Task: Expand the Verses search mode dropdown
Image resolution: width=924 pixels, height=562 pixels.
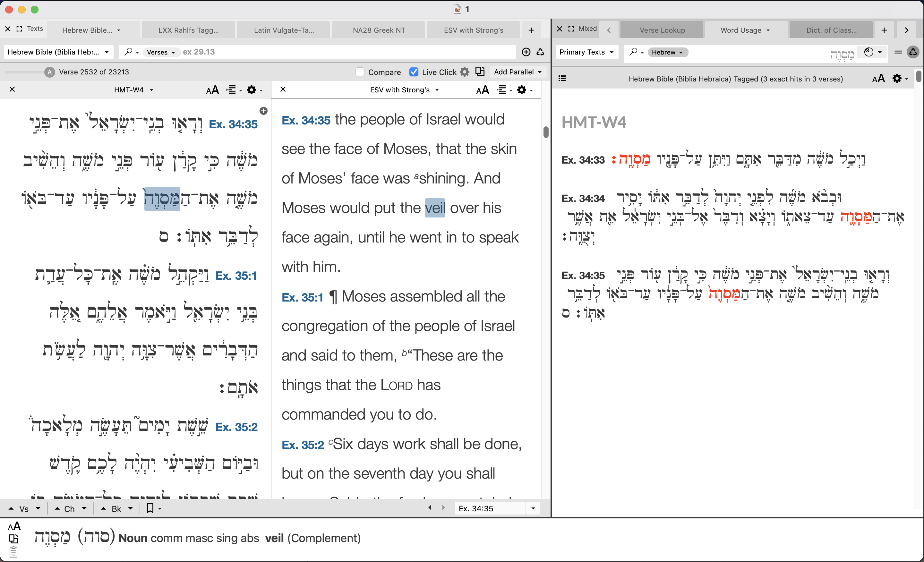Action: [x=161, y=52]
